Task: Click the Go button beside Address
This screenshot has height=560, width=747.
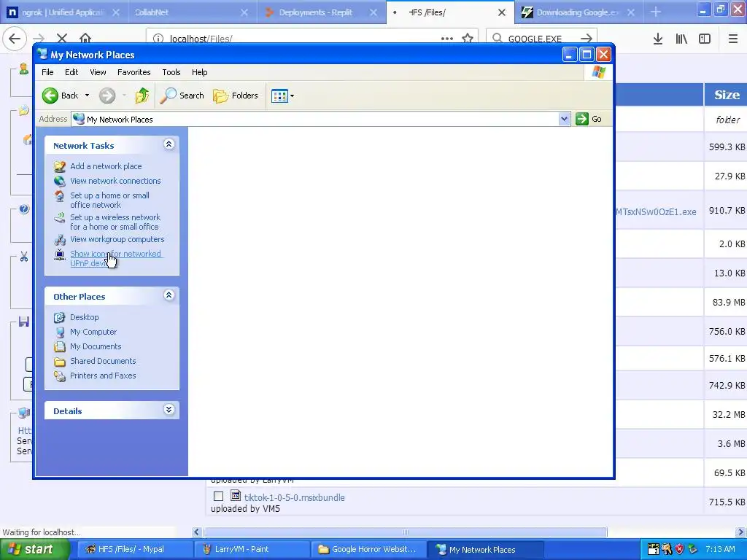Action: [589, 119]
